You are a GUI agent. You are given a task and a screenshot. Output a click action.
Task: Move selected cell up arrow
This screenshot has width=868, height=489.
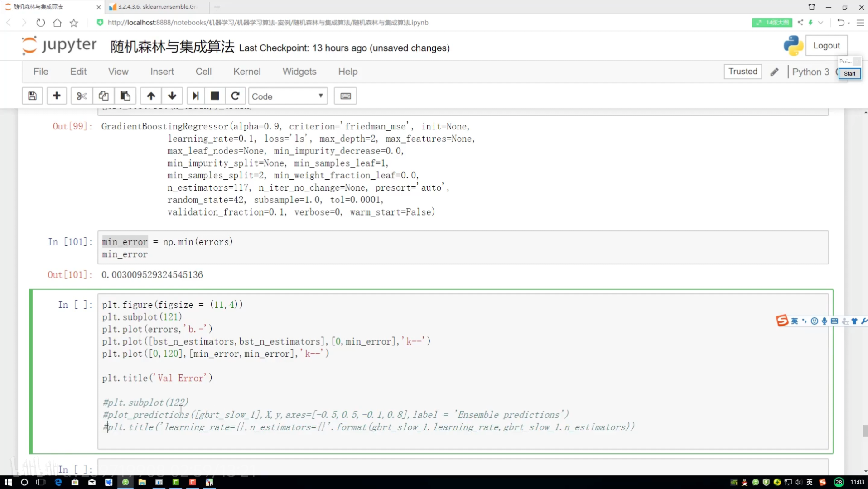click(x=151, y=96)
